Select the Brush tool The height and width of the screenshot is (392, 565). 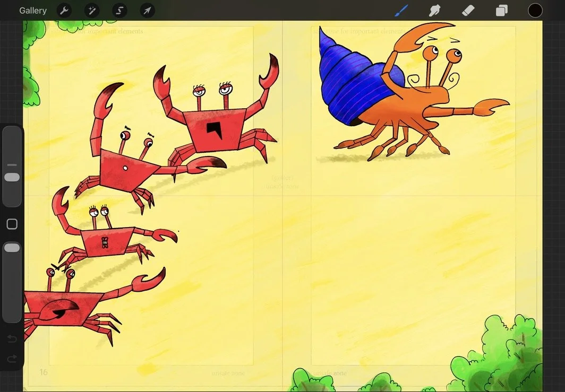click(401, 11)
